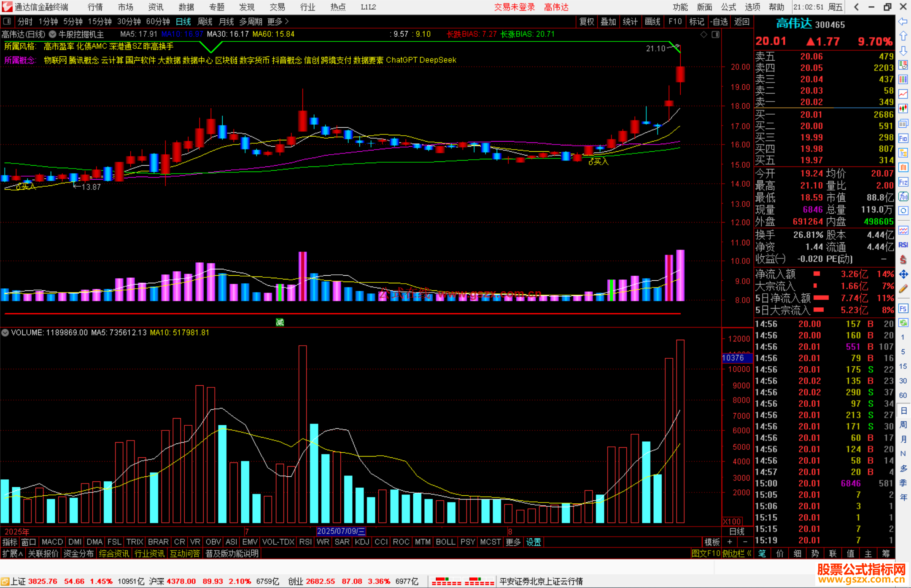The height and width of the screenshot is (588, 911).
Task: Select the 周线 weekly chart tab
Action: coord(205,21)
